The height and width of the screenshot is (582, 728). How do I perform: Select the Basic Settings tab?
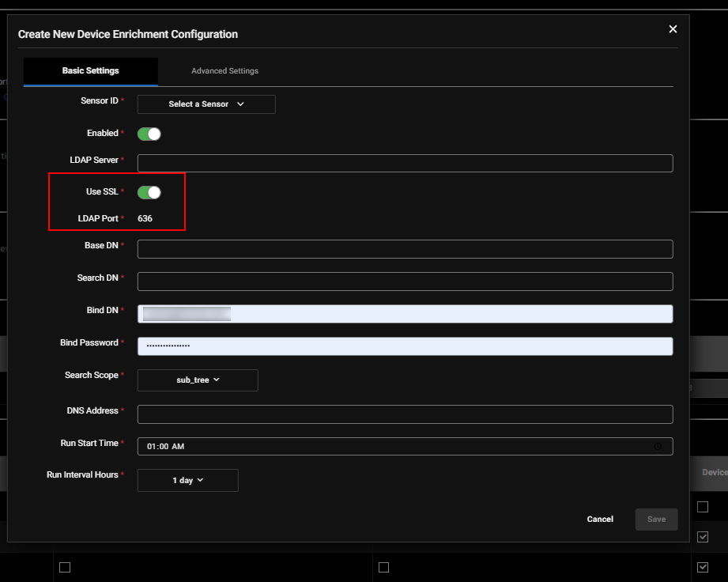[91, 71]
